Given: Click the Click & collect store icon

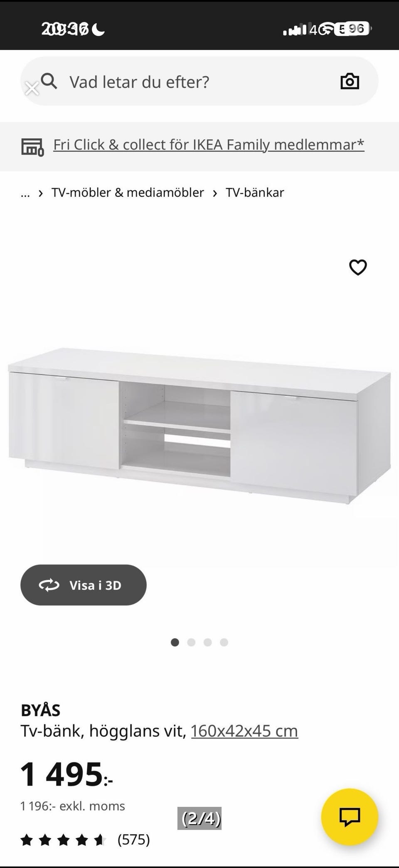Looking at the screenshot, I should click(x=32, y=147).
